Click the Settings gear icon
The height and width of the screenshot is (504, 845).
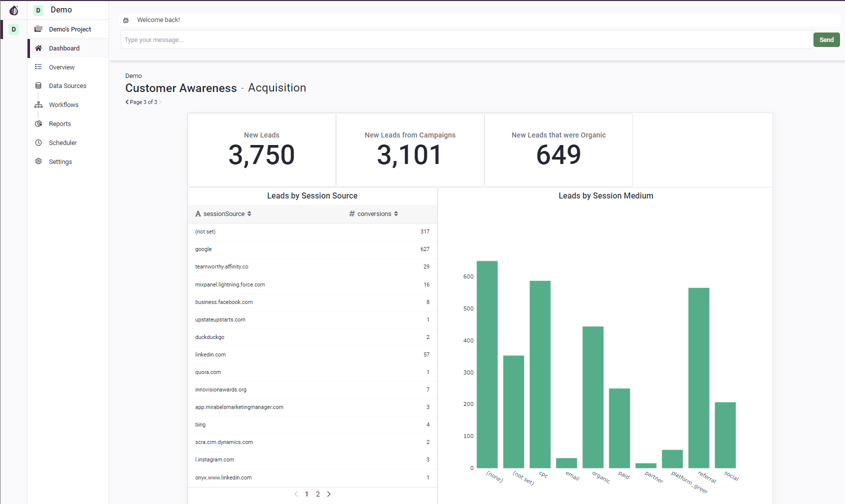tap(38, 161)
